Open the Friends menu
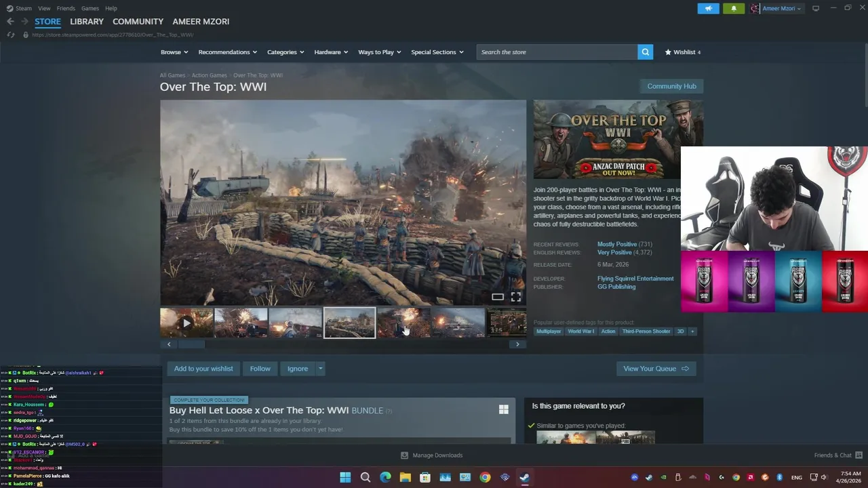This screenshot has height=488, width=868. click(66, 8)
